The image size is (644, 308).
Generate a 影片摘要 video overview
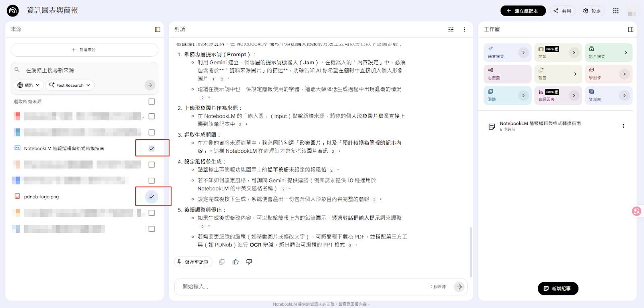click(608, 52)
